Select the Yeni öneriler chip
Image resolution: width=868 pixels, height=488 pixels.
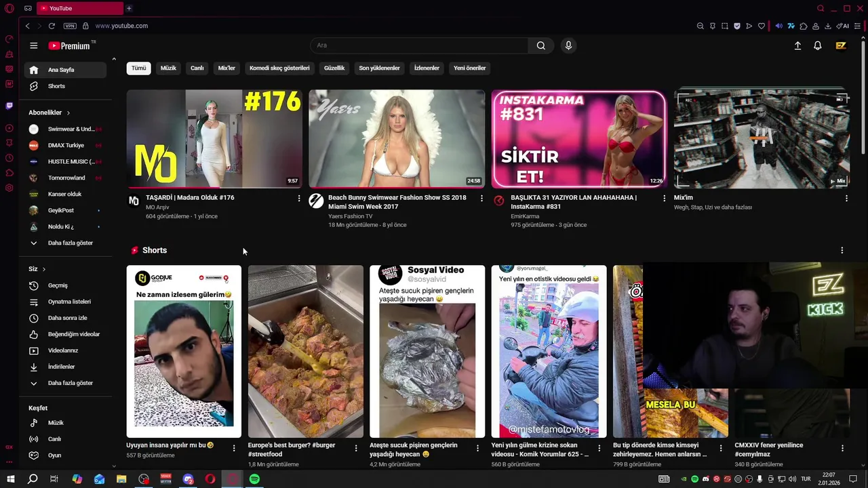click(x=470, y=68)
